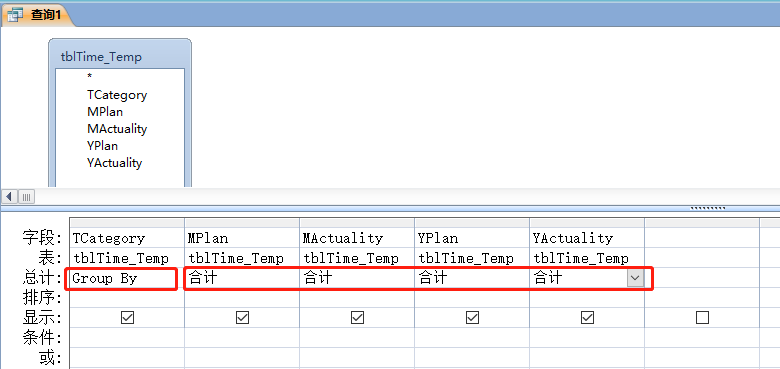Expand the total dropdown arrow for YActuality
The width and height of the screenshot is (780, 369).
pyautogui.click(x=635, y=278)
